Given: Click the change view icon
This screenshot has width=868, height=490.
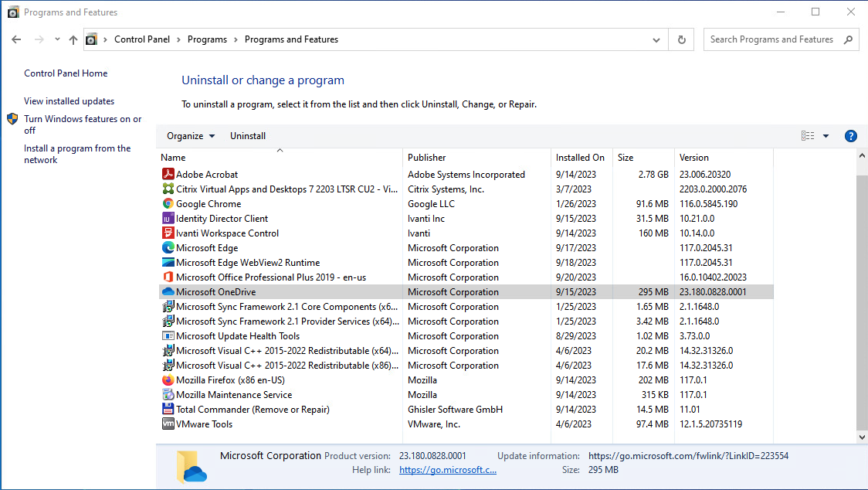Looking at the screenshot, I should coord(808,136).
